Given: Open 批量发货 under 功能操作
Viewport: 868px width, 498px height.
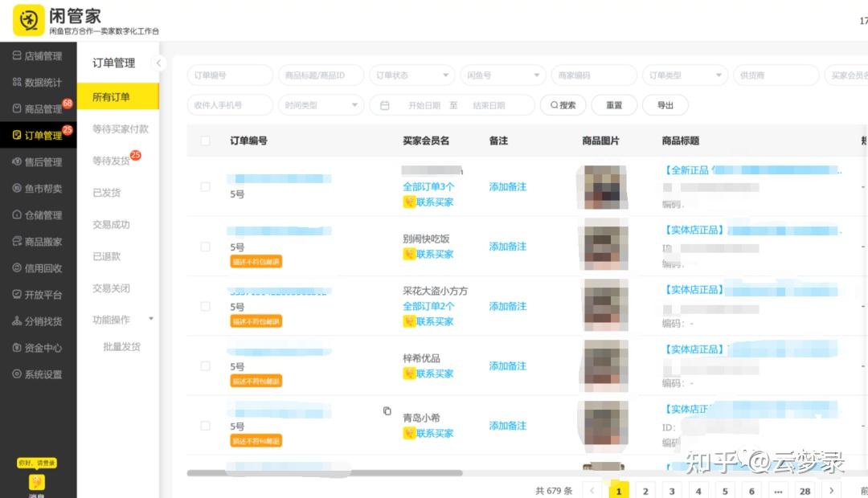Looking at the screenshot, I should [122, 347].
